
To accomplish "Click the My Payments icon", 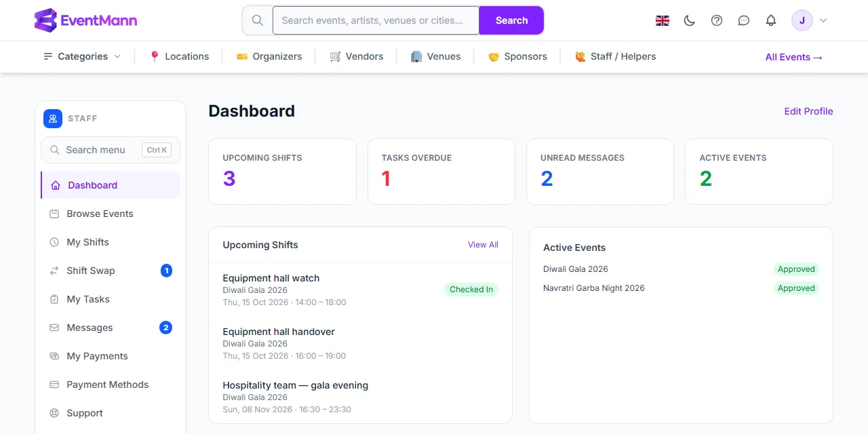I will 54,356.
